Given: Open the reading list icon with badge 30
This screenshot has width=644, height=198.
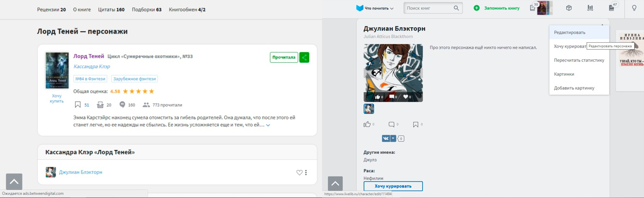Looking at the screenshot, I should [533, 7].
